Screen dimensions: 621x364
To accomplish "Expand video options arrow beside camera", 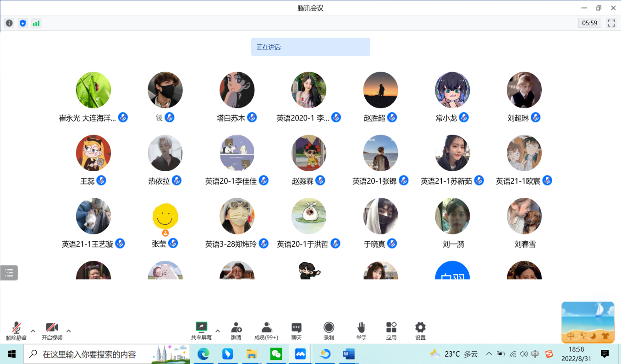I will pyautogui.click(x=69, y=331).
